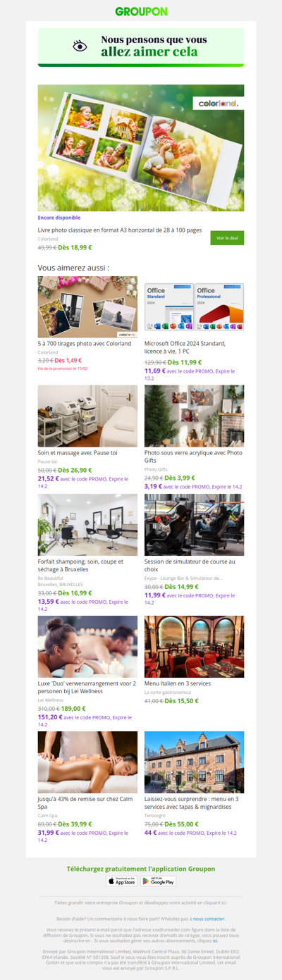Click 'Livre photo classique en format A3' title

click(x=120, y=230)
